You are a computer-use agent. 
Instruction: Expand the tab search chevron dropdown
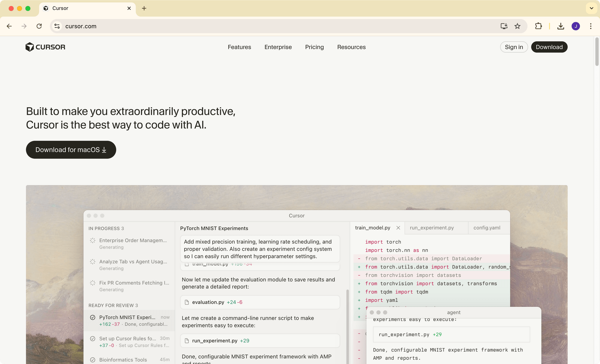click(591, 8)
